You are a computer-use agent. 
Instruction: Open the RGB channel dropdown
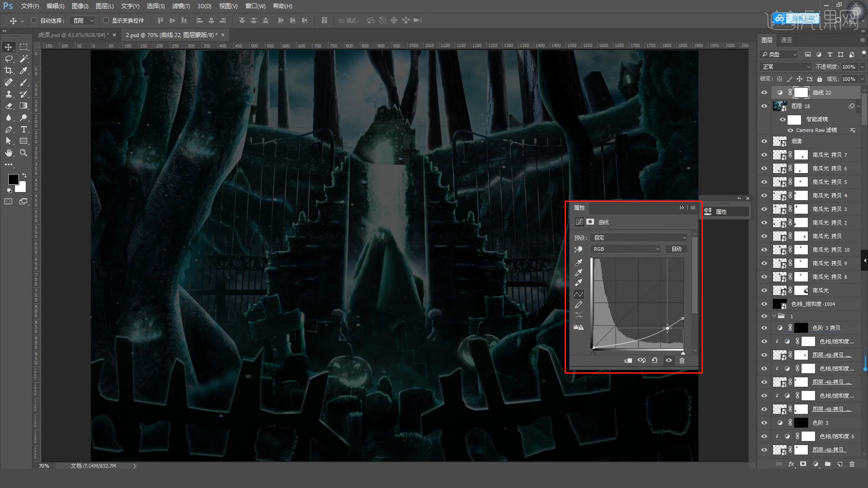click(x=626, y=249)
